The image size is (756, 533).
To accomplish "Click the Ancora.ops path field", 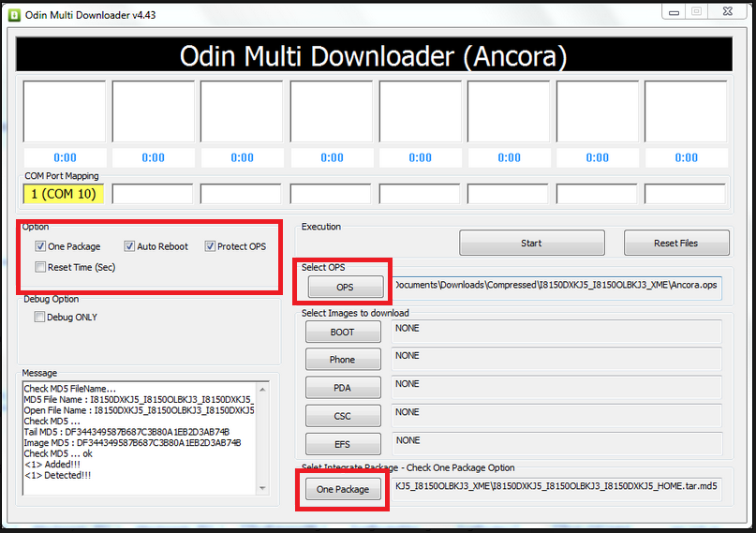I will [556, 288].
